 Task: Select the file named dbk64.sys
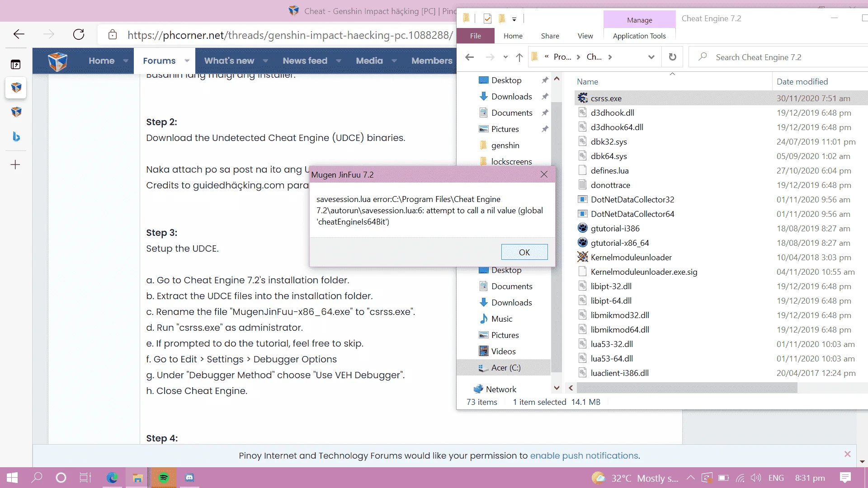click(x=609, y=156)
